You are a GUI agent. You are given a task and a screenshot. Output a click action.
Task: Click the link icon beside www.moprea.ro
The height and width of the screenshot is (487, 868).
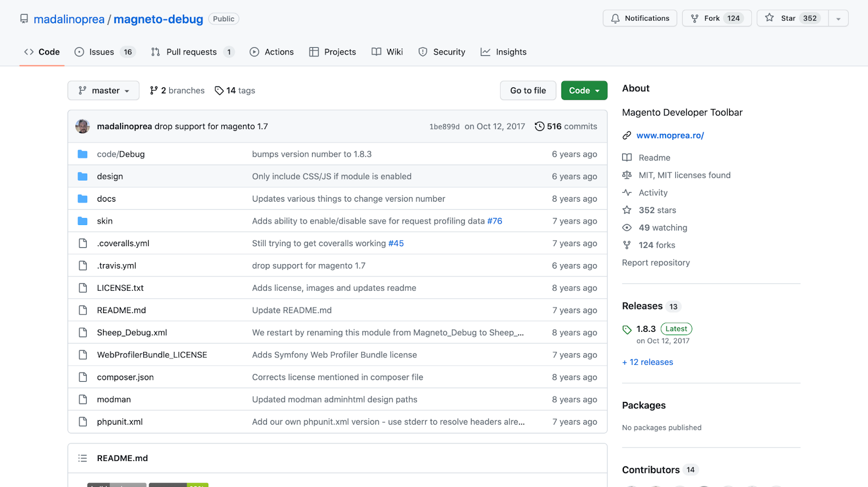click(627, 136)
